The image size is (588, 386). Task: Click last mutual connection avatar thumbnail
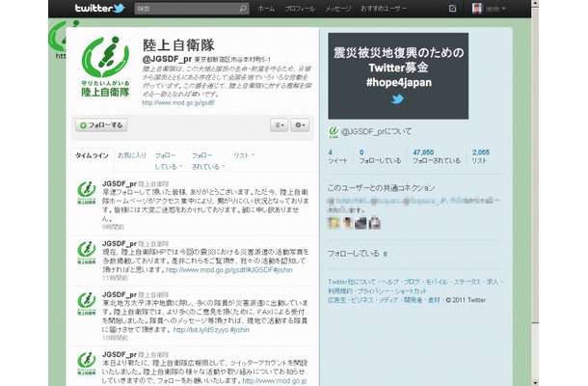click(x=375, y=223)
